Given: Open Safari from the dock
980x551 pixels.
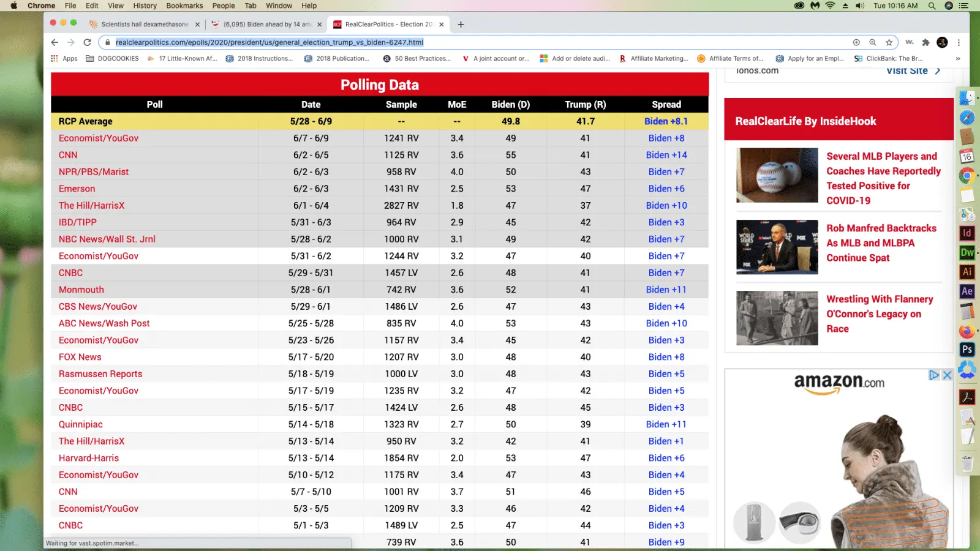Looking at the screenshot, I should click(967, 118).
